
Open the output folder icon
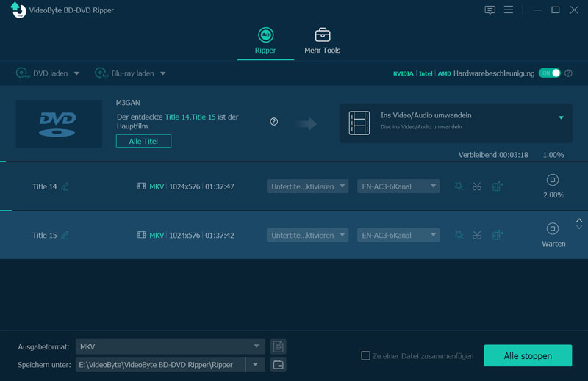tap(278, 364)
